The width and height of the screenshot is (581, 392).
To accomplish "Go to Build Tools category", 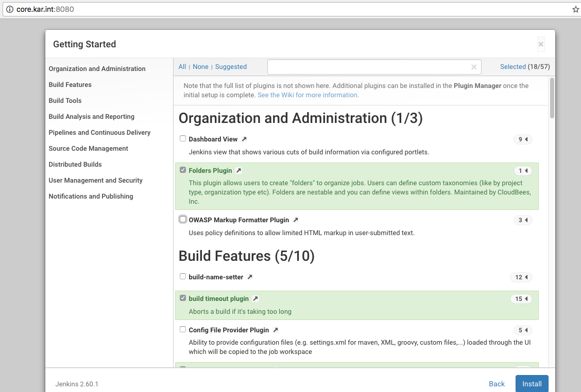I will (65, 101).
